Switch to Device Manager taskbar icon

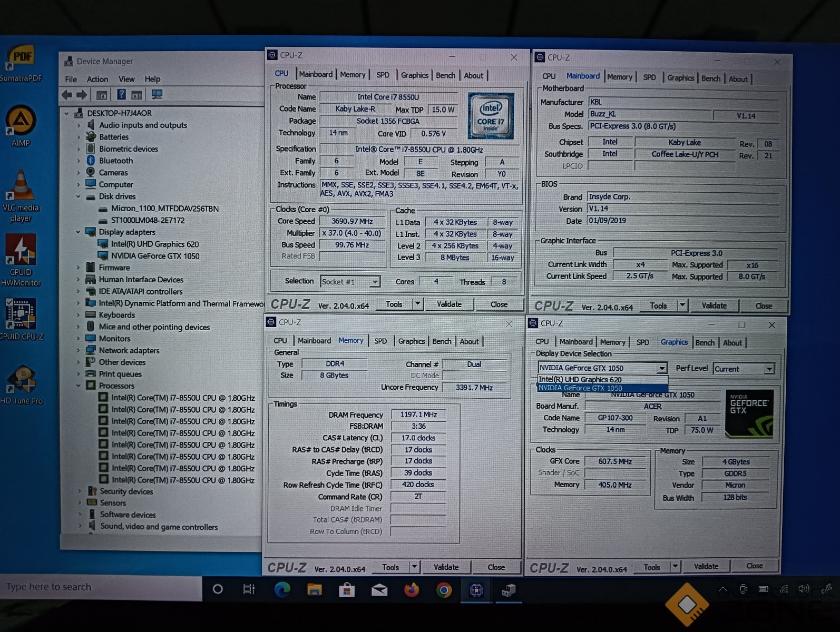coord(509,590)
